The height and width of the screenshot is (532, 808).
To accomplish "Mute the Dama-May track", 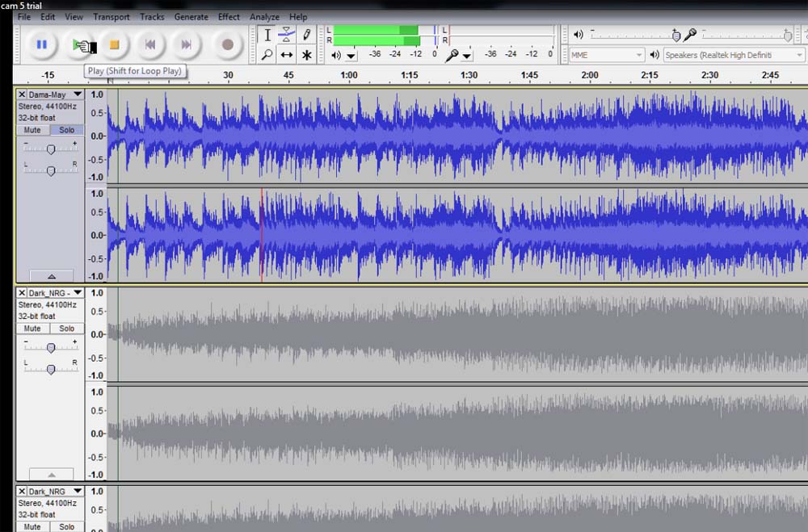I will coord(32,130).
